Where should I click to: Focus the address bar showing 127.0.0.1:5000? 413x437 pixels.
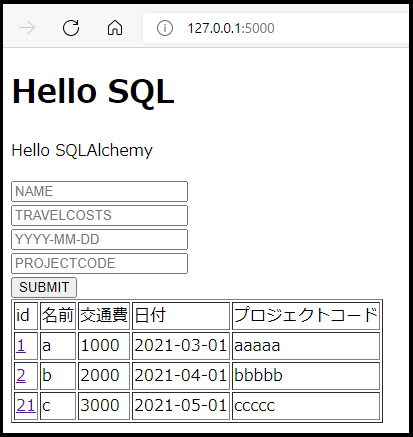[x=276, y=28]
